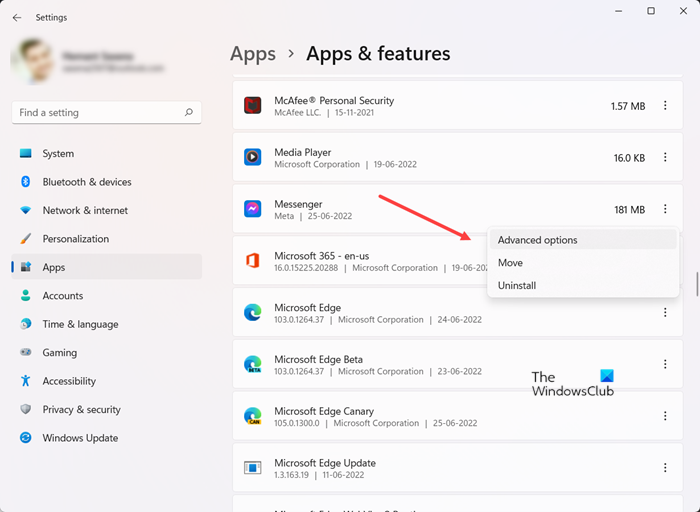Open Media Player three-dot menu
The height and width of the screenshot is (512, 700).
[665, 157]
